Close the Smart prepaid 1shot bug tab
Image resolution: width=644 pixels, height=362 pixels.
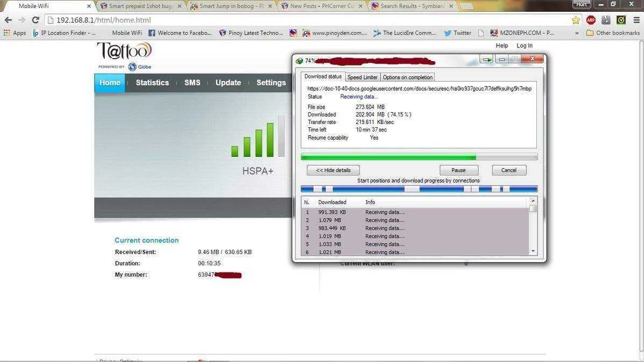pos(180,6)
